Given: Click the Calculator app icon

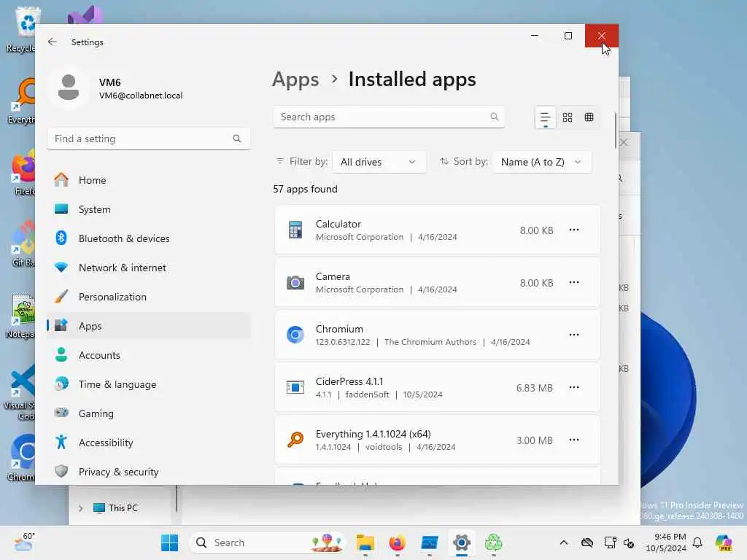Looking at the screenshot, I should tap(295, 230).
